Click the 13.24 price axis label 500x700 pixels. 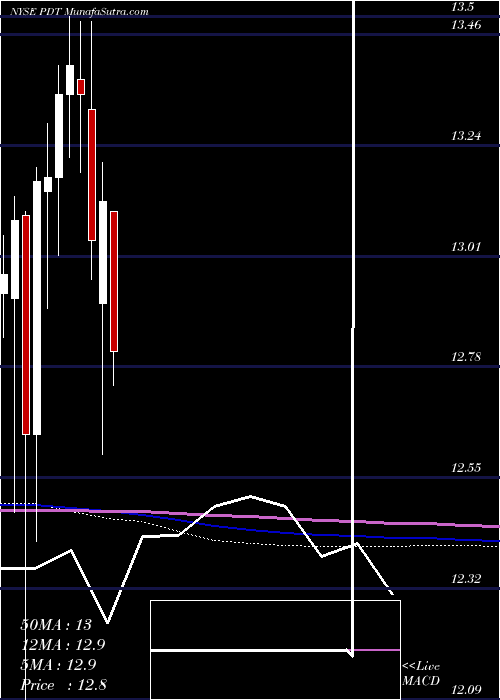466,136
